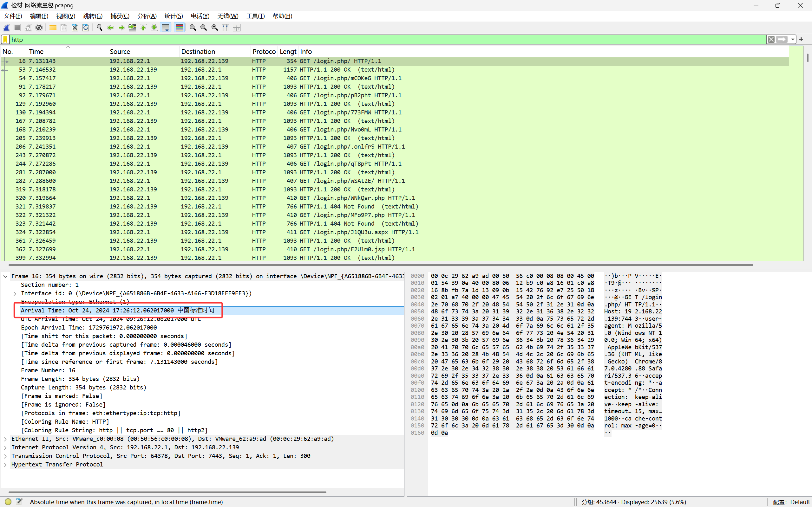
Task: Toggle packet list colorization
Action: 179,28
